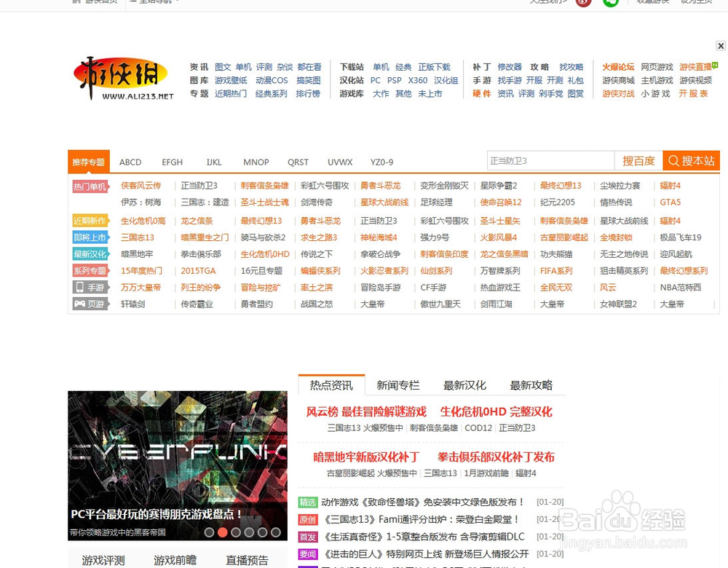Click the 手游 phone icon label
This screenshot has height=568, width=728.
pyautogui.click(x=90, y=288)
